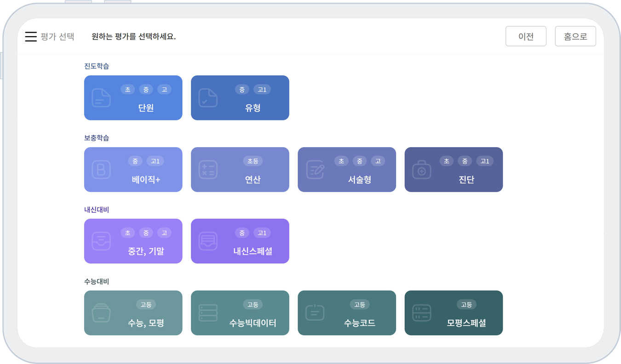Open the 모평스페셜 evaluation label
Screen dimensions: 621x364
click(466, 323)
